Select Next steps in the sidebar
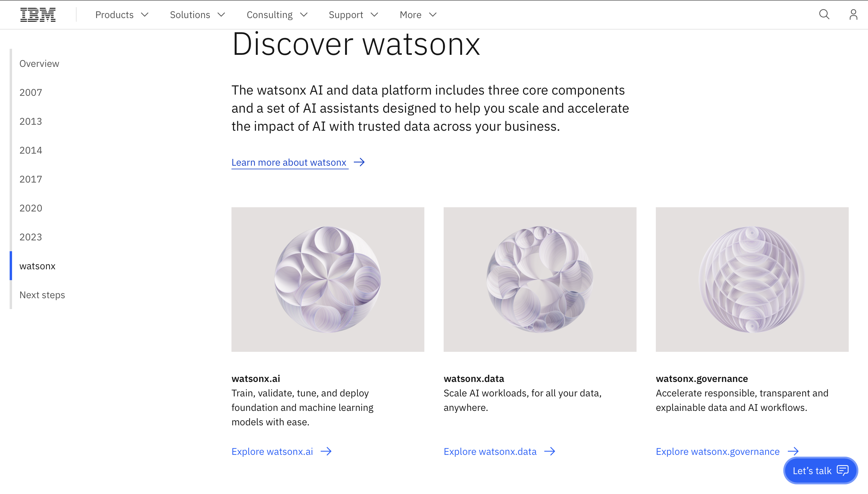The height and width of the screenshot is (494, 868). point(42,295)
